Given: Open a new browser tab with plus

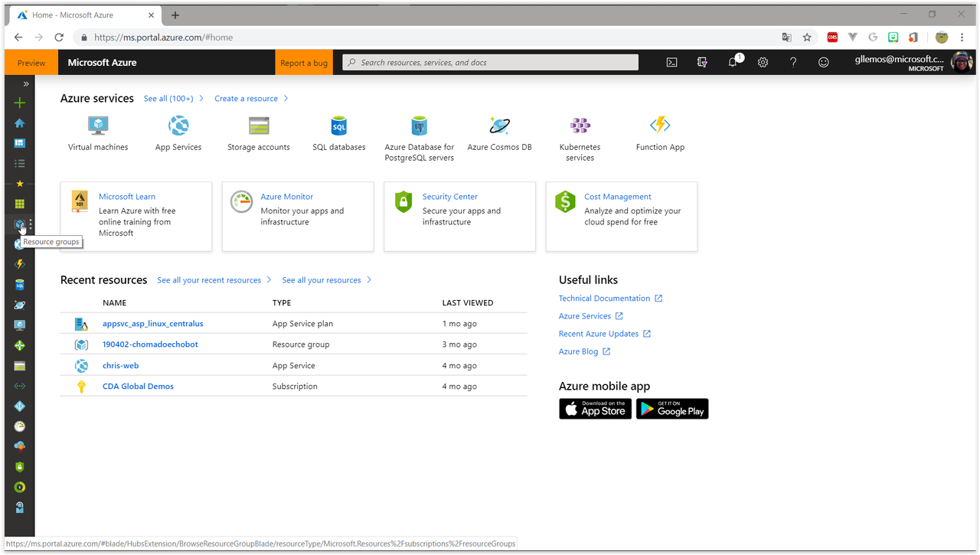Looking at the screenshot, I should point(175,15).
